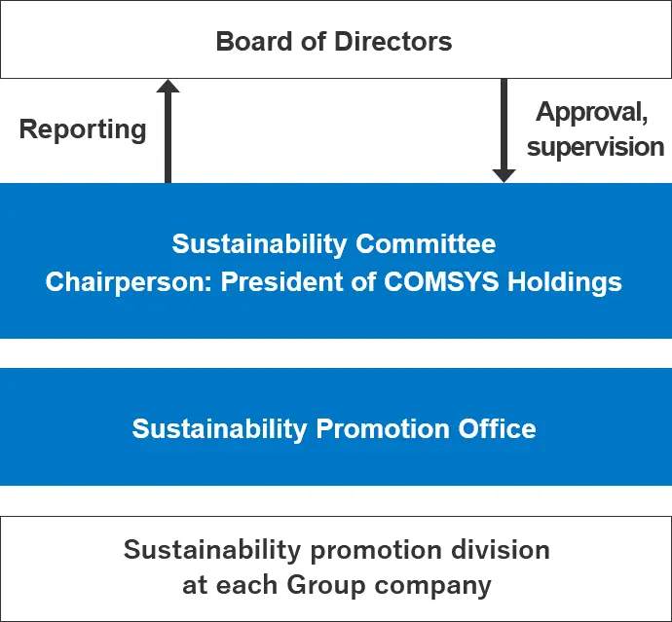Click the Sustainability promotion division line

(x=336, y=550)
